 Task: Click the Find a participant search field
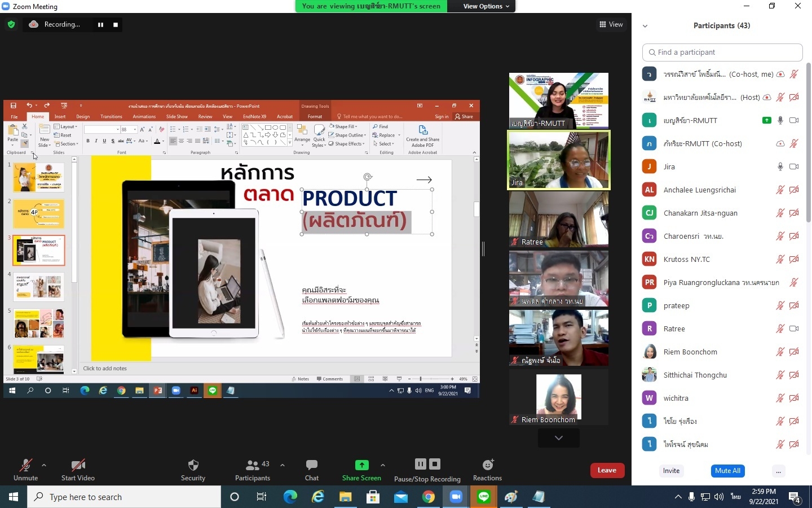[x=722, y=52]
